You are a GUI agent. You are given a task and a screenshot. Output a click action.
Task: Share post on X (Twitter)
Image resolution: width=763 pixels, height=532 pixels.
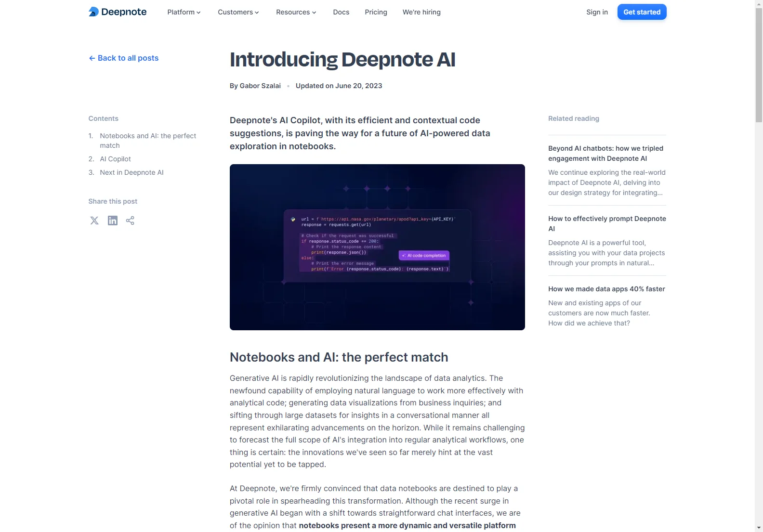click(94, 221)
